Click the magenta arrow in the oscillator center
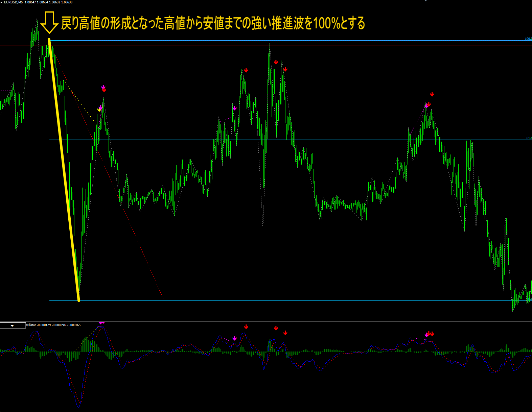The width and height of the screenshot is (532, 412). pyautogui.click(x=235, y=338)
